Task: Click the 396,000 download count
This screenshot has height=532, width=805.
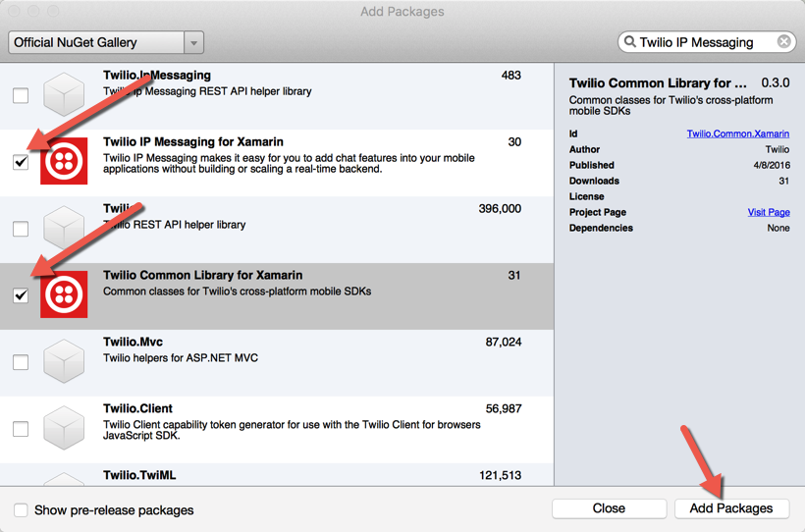Action: pyautogui.click(x=500, y=208)
